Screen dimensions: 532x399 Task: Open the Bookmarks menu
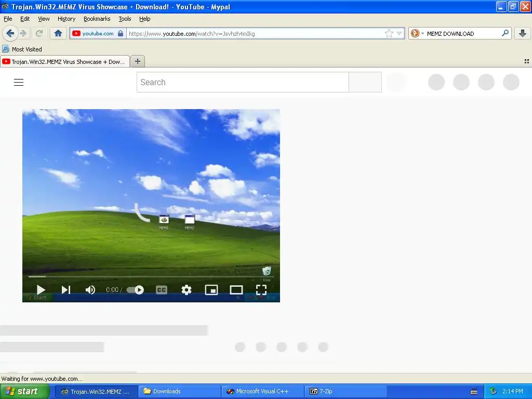click(97, 19)
